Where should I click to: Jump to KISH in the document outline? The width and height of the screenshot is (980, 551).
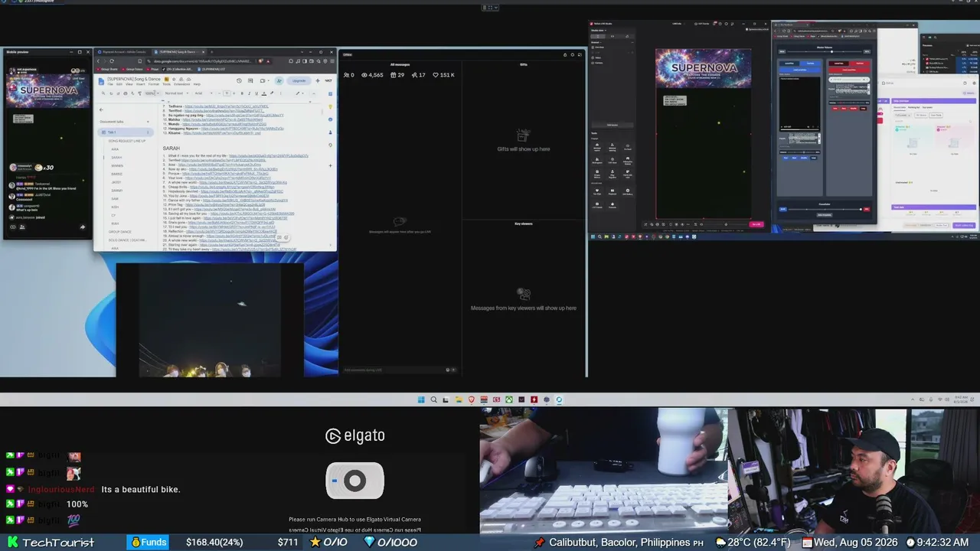click(115, 207)
